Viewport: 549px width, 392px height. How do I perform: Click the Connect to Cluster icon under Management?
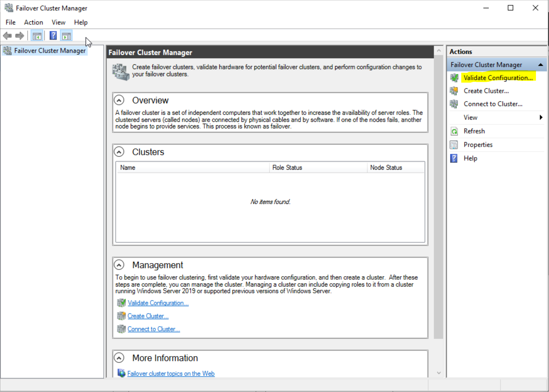tap(121, 329)
